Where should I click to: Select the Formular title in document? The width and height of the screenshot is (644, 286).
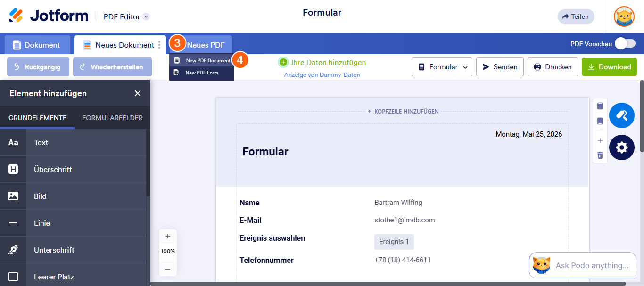click(x=265, y=152)
